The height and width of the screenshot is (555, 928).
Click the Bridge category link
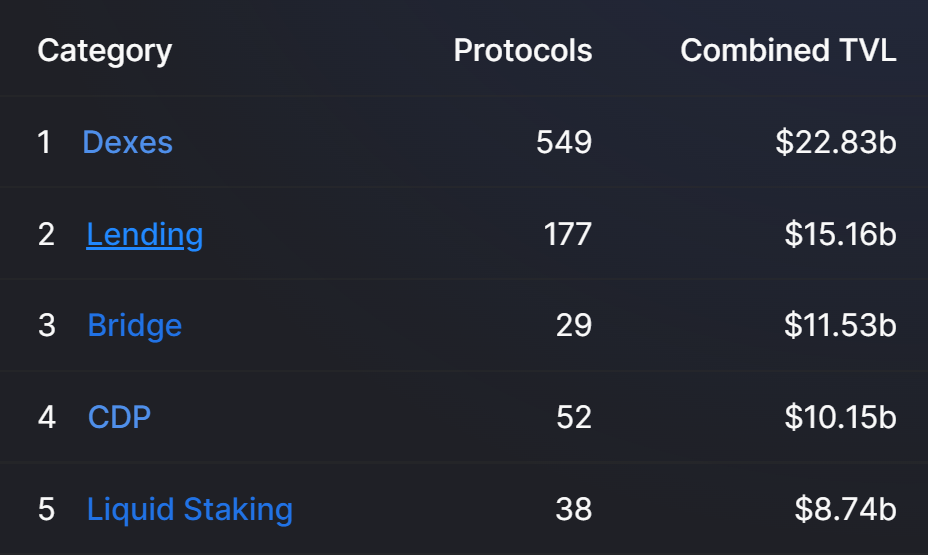tap(134, 326)
